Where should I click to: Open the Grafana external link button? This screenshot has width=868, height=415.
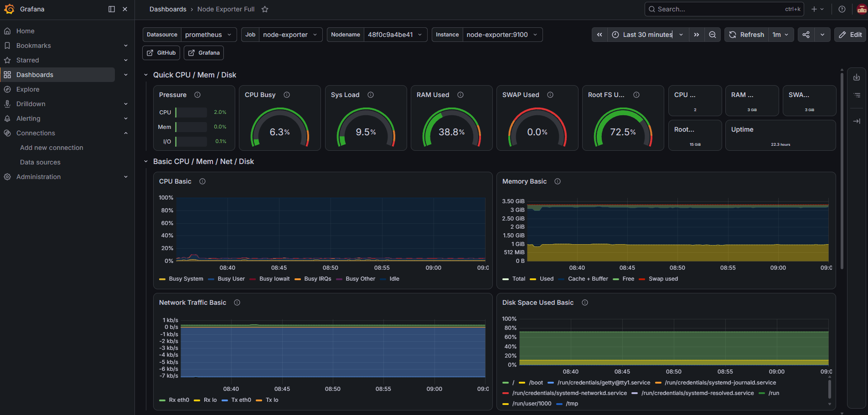[x=204, y=53]
